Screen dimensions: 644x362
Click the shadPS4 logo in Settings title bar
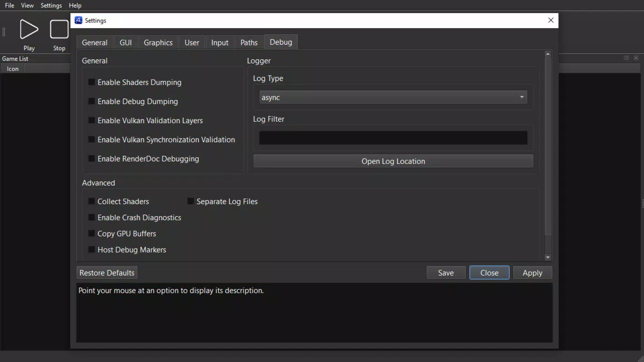78,20
